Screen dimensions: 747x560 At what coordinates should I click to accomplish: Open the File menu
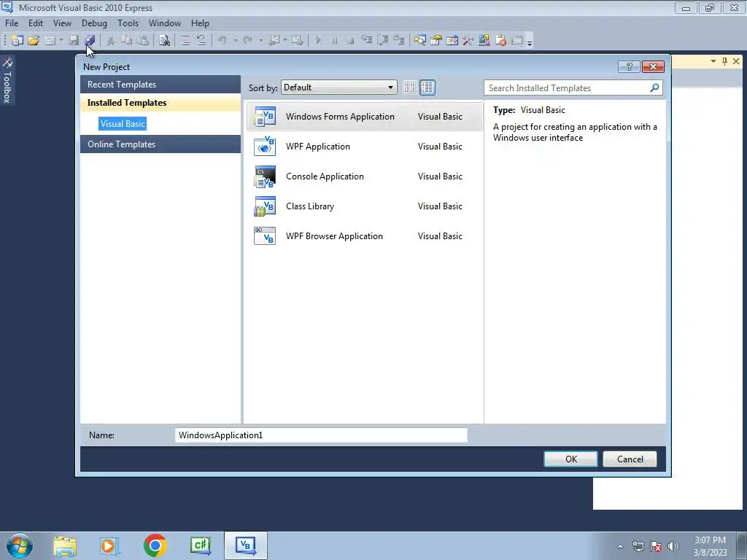(x=12, y=23)
